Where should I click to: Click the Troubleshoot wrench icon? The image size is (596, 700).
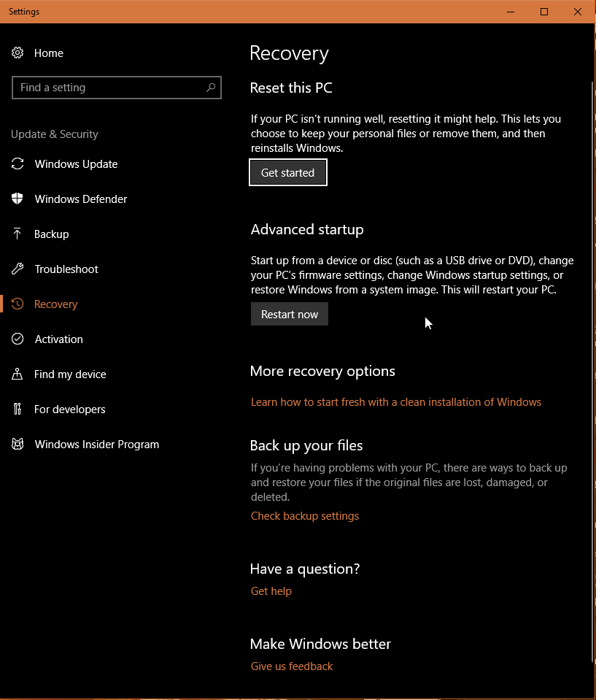coord(18,269)
